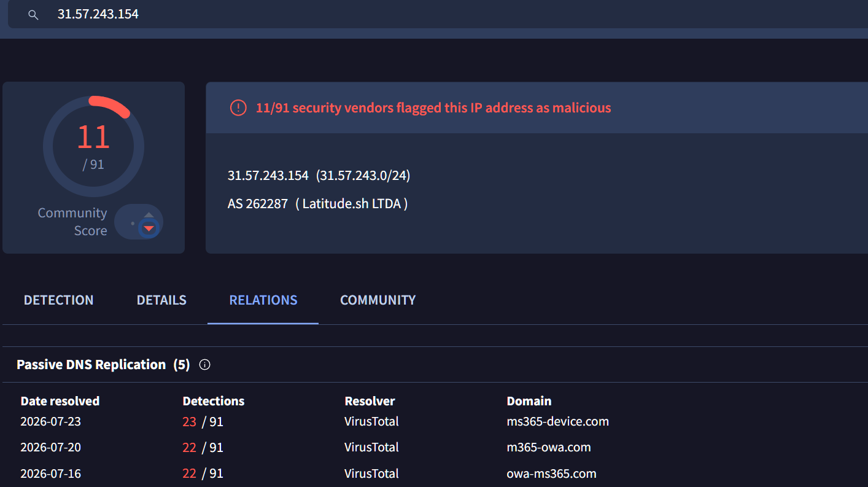
Task: Click the search field containing 31.57.243.154
Action: tap(438, 14)
